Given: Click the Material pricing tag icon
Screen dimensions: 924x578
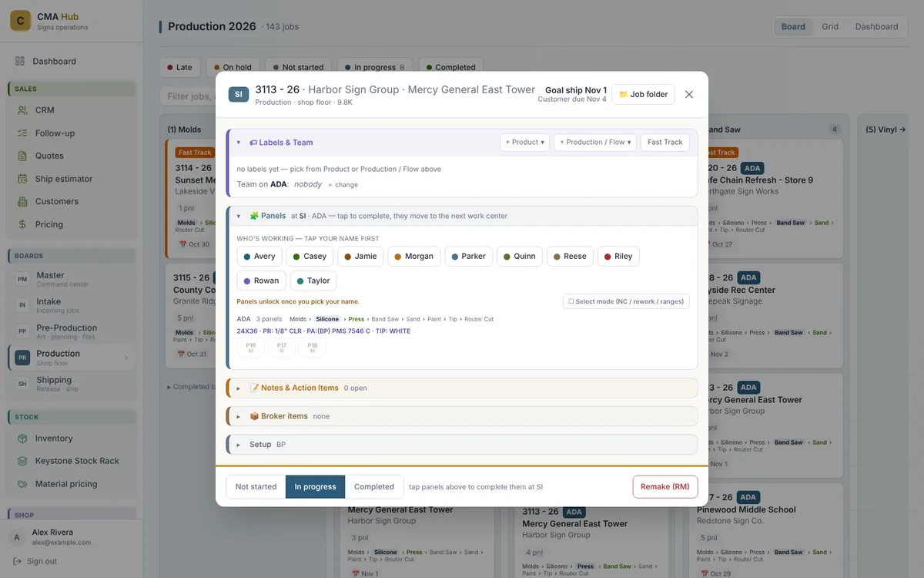Looking at the screenshot, I should click(22, 484).
